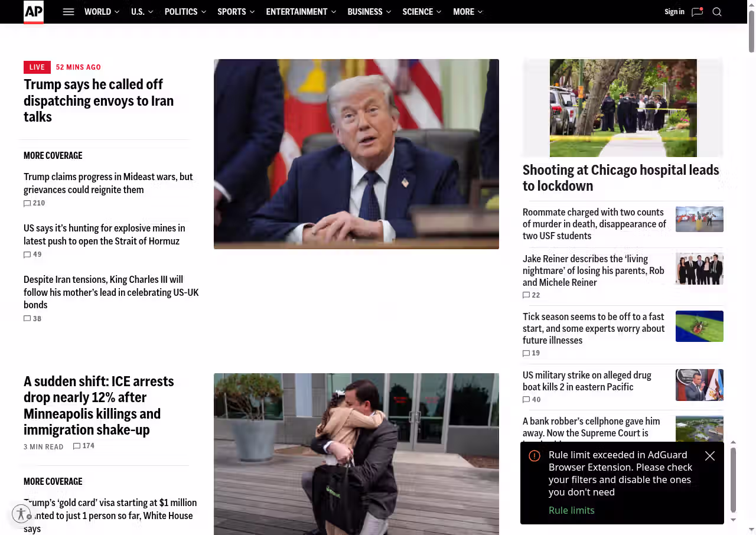
Task: Open the hamburger menu icon
Action: coord(69,12)
